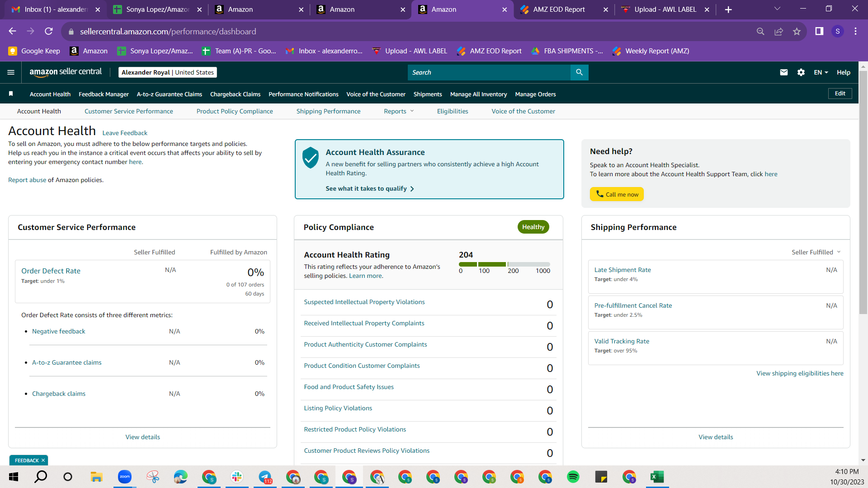868x488 pixels.
Task: Click the search magnifier button
Action: [x=579, y=72]
